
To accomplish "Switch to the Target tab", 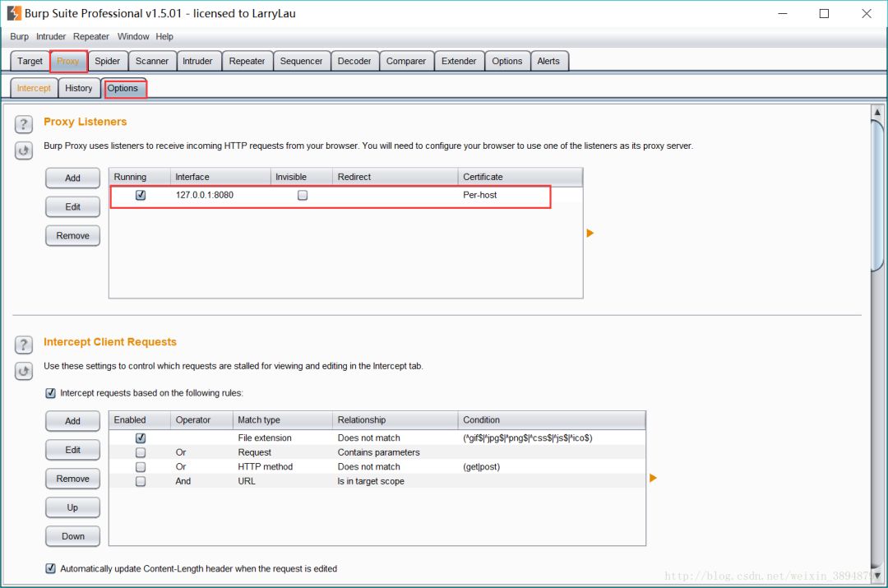I will click(x=30, y=61).
